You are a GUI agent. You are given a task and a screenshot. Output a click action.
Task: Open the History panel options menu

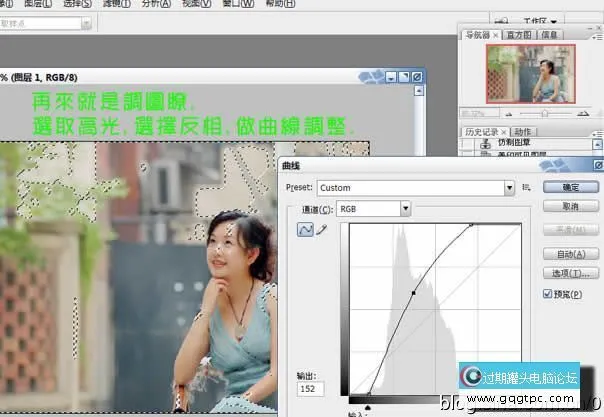pyautogui.click(x=597, y=134)
